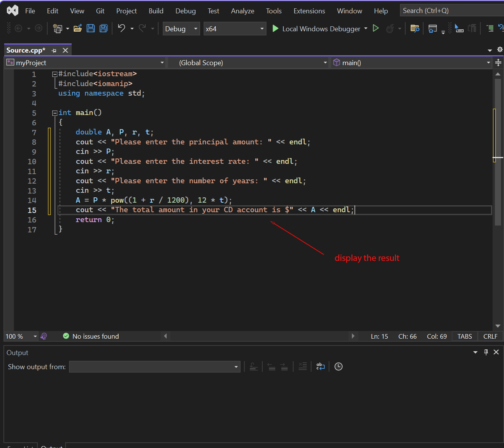Open the x64 platform dropdown
This screenshot has width=504, height=448.
(x=235, y=29)
